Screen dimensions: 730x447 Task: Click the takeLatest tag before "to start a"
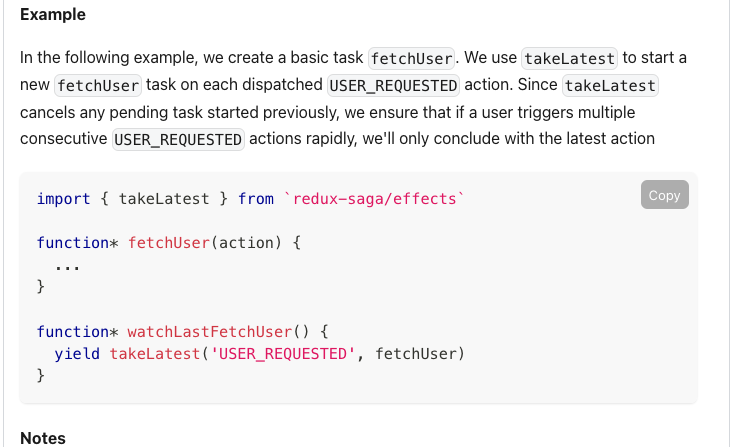coord(569,58)
